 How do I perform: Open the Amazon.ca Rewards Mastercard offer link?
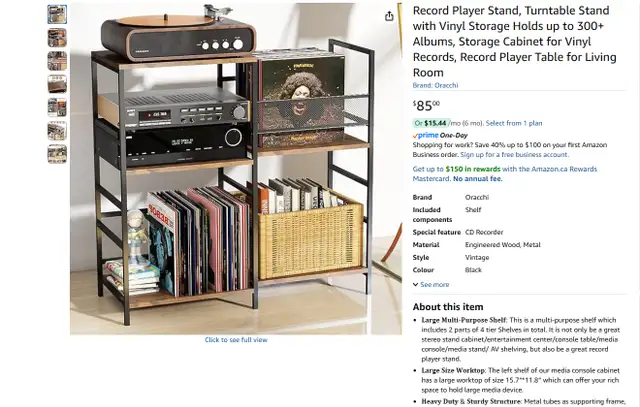(505, 174)
